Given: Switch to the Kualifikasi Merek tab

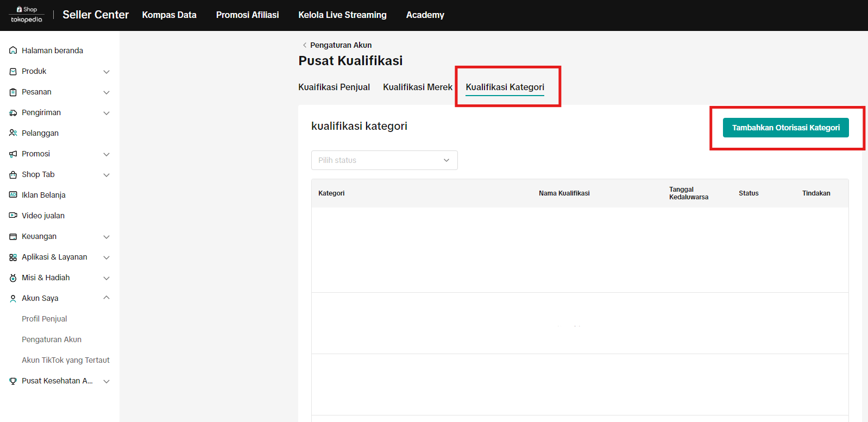Looking at the screenshot, I should 417,87.
